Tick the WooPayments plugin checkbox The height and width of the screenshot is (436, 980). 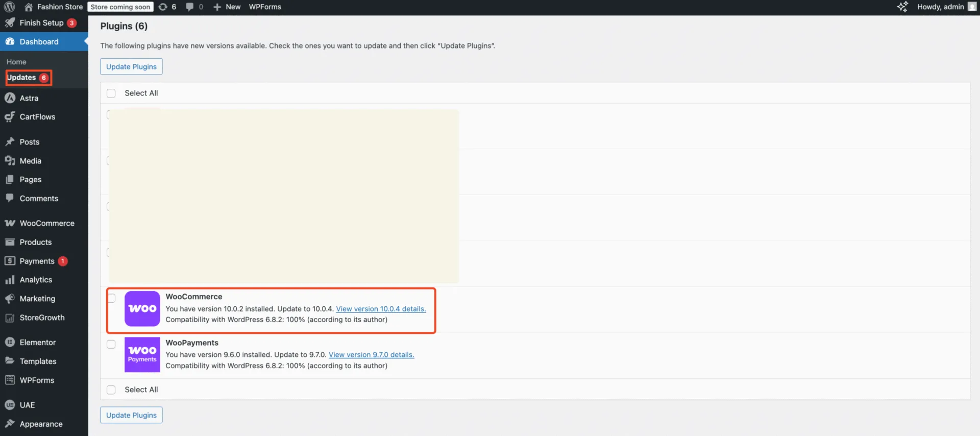pyautogui.click(x=111, y=344)
